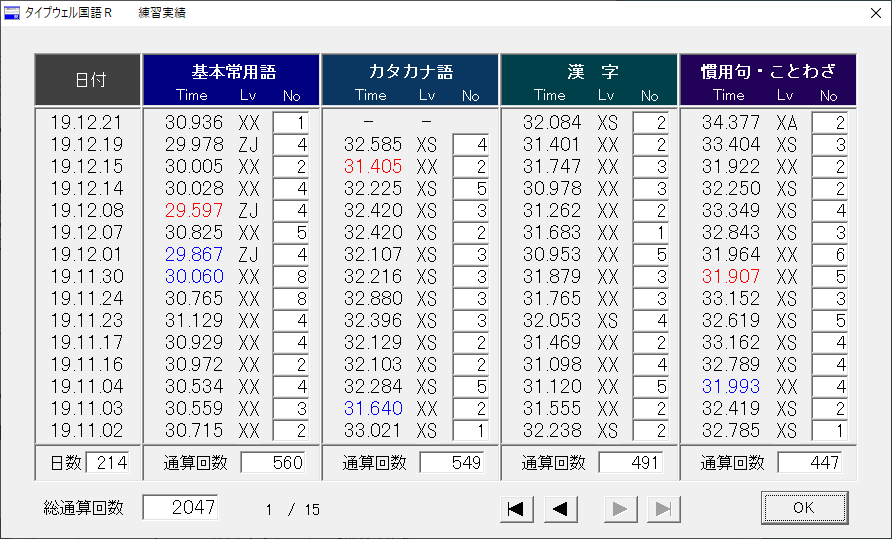892x539 pixels.
Task: Click the 通算回数 field showing 549
Action: click(452, 462)
